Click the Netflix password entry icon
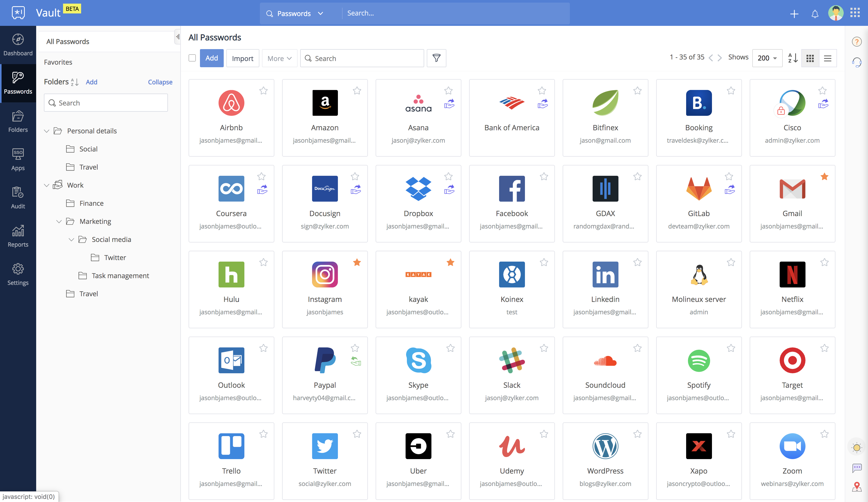The image size is (868, 502). pos(792,274)
